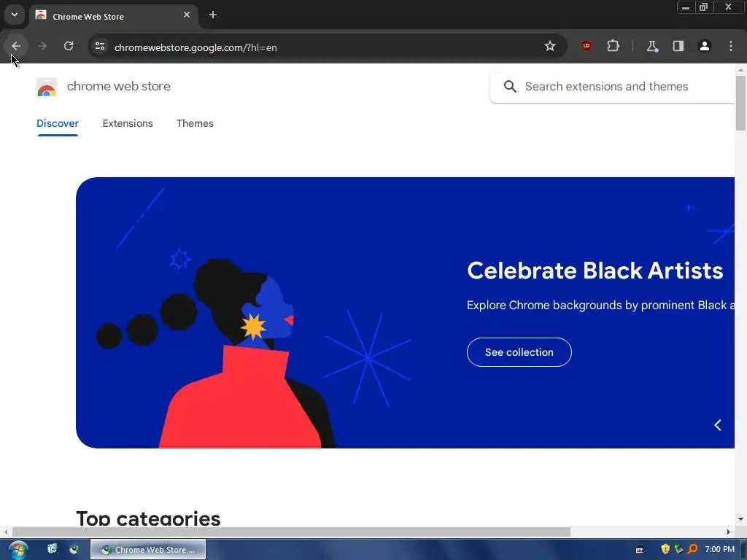The width and height of the screenshot is (747, 560).
Task: Click the address bar URL
Action: 196,47
